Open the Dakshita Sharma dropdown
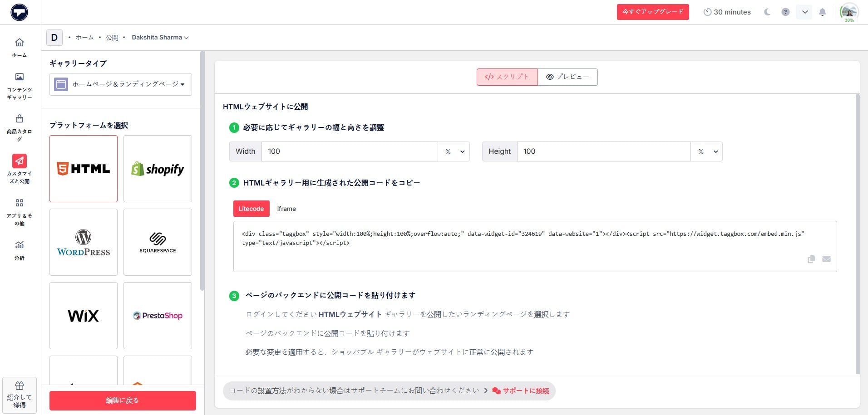 pos(160,38)
